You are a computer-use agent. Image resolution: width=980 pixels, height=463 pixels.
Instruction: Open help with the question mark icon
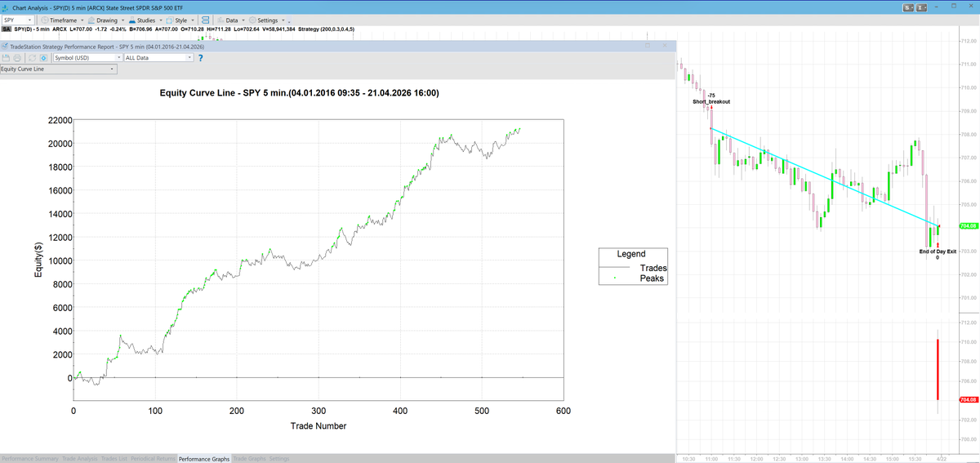coord(201,58)
